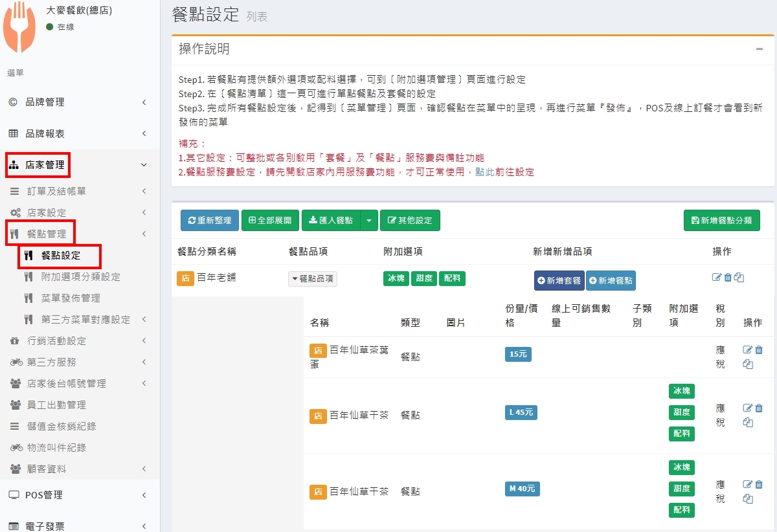Collapse the 操作說明 panel
The image size is (777, 532).
click(759, 49)
